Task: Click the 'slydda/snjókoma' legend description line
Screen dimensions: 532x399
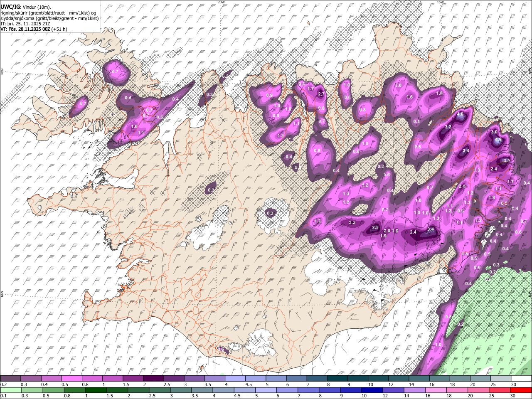Action: [49, 18]
